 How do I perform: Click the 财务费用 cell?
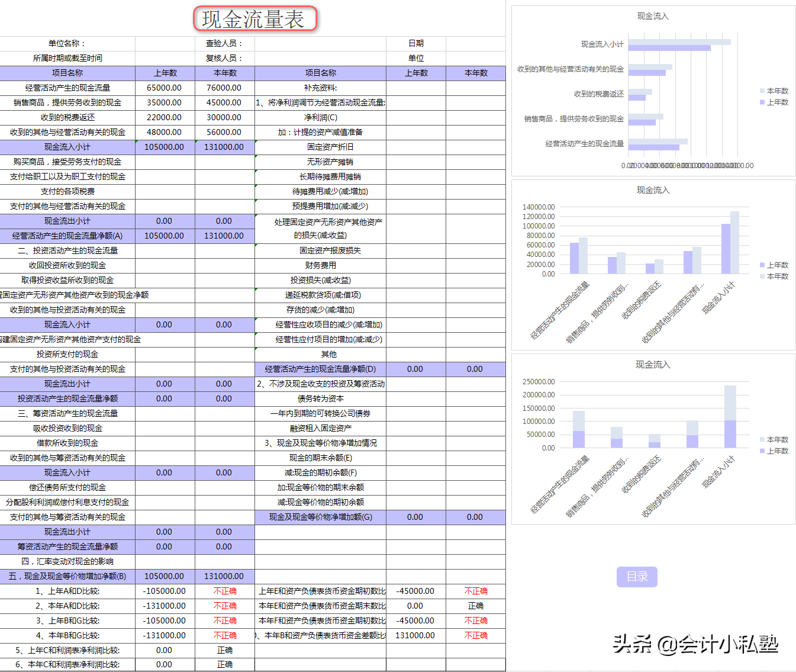pyautogui.click(x=321, y=265)
